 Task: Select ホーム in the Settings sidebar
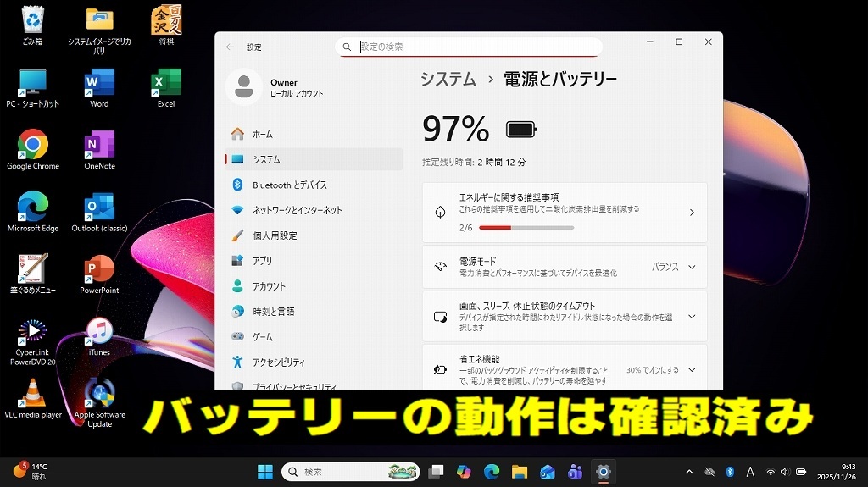click(314, 134)
